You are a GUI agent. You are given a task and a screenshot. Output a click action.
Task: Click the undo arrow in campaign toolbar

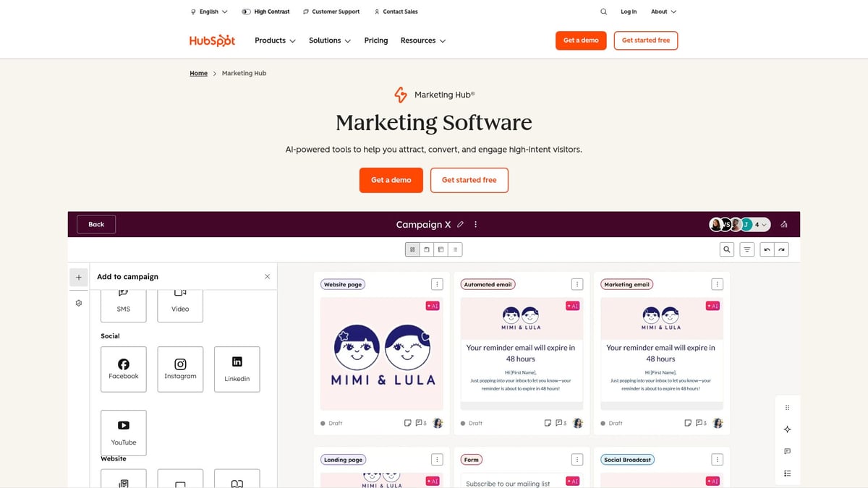tap(767, 249)
